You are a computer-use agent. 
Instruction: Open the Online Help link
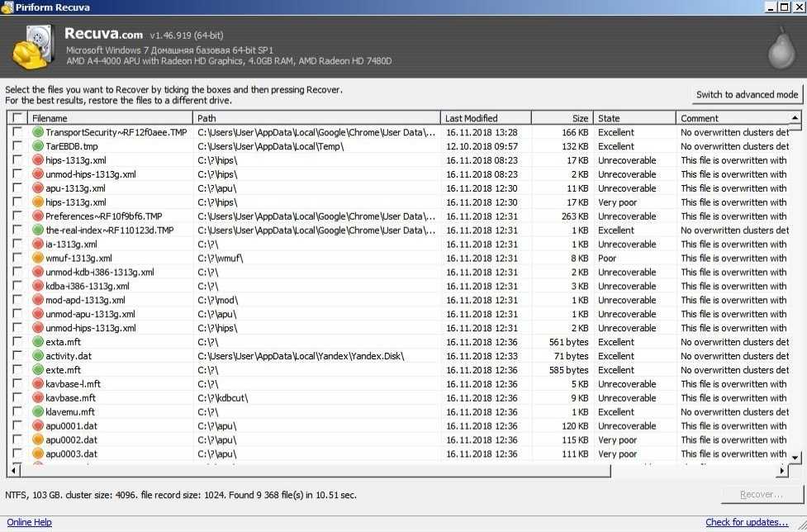(30, 522)
